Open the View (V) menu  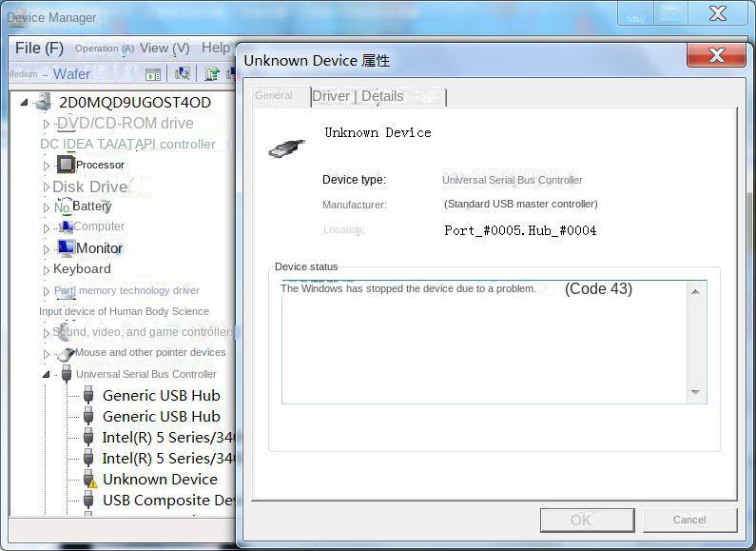point(165,48)
